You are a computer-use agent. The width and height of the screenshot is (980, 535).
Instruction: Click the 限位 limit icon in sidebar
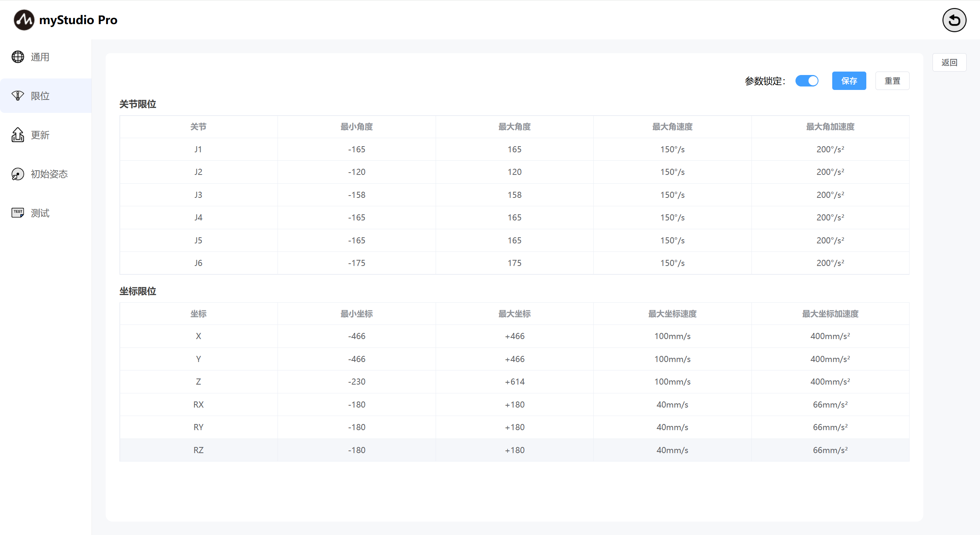click(x=18, y=96)
